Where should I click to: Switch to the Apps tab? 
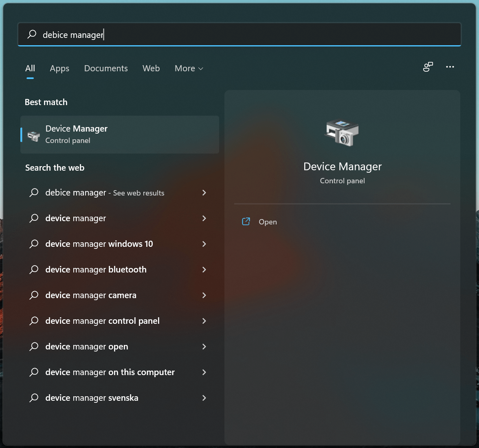pyautogui.click(x=59, y=68)
